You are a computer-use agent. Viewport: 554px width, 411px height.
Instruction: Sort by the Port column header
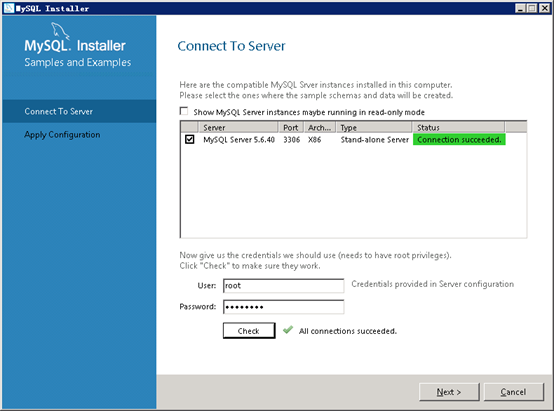291,127
